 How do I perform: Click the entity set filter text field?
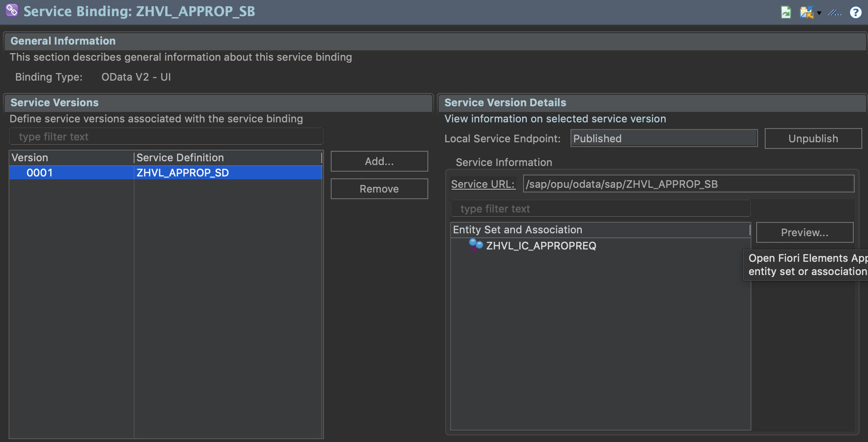coord(600,208)
